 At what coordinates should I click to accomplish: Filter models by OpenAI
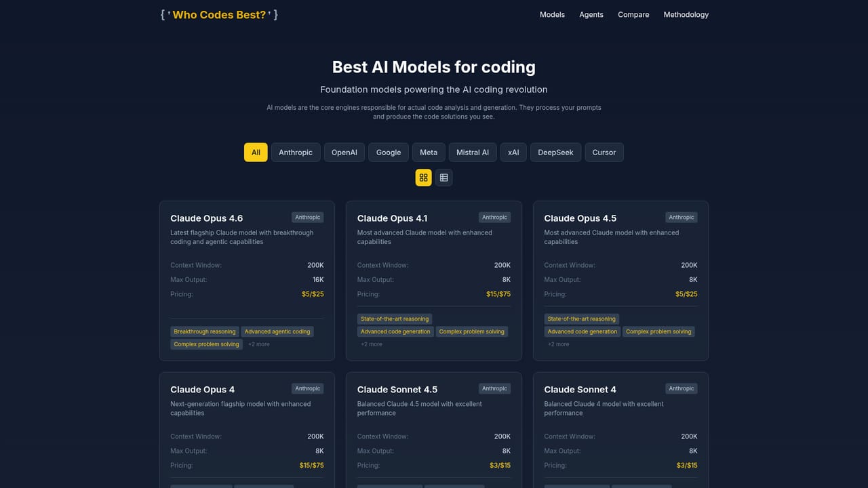(x=344, y=152)
